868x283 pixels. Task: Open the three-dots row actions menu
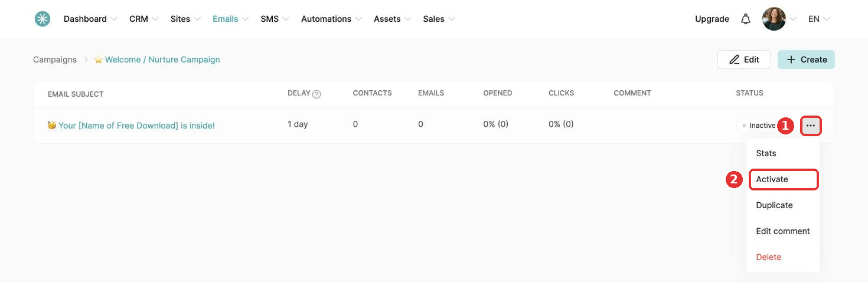pos(811,126)
